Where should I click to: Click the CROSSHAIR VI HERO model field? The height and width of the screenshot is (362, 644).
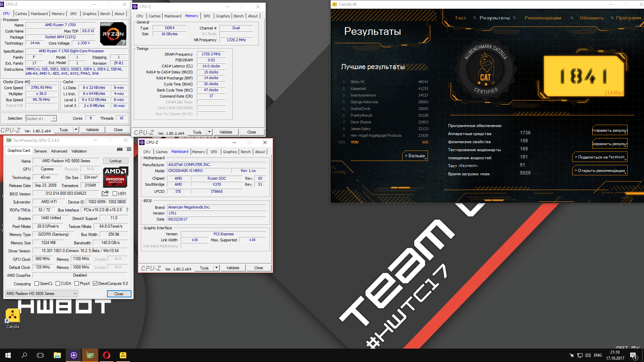(199, 171)
